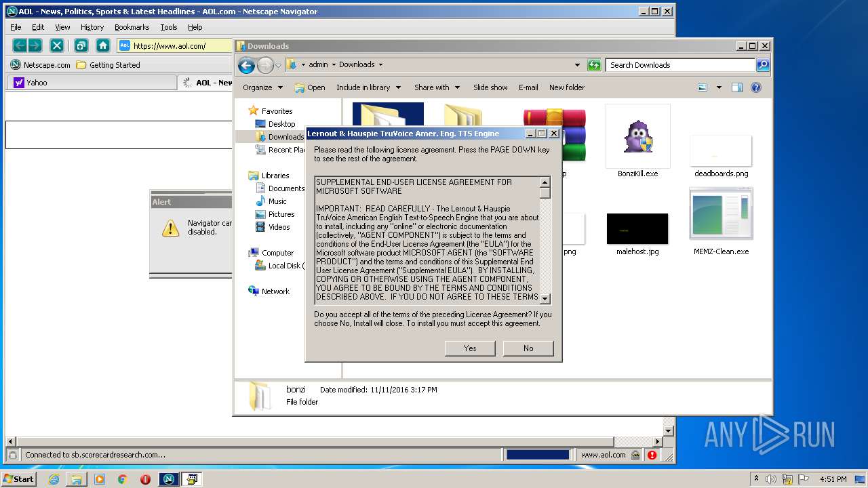The width and height of the screenshot is (868, 488).
Task: Select deadboards.png file
Action: click(x=721, y=156)
